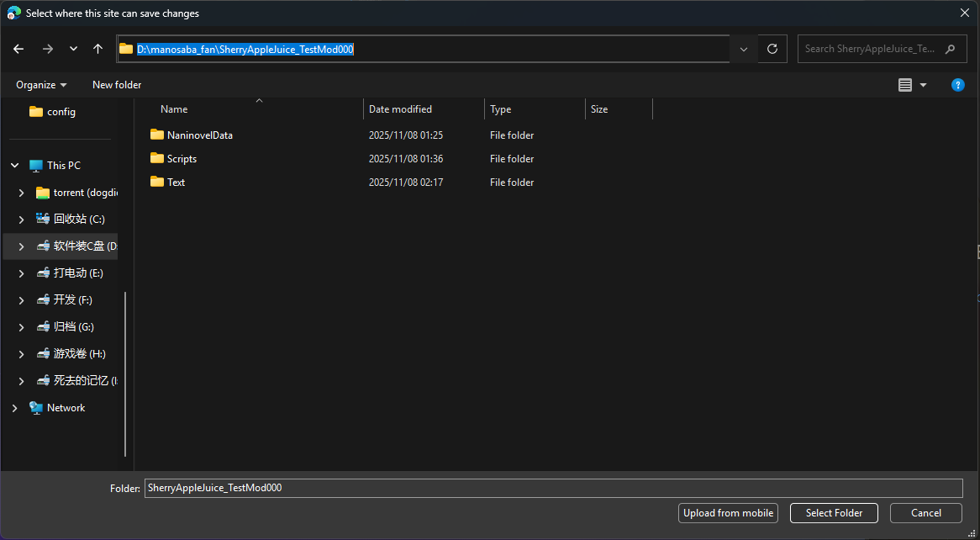The height and width of the screenshot is (540, 980).
Task: Expand the 开发 (F:) drive
Action: (21, 300)
